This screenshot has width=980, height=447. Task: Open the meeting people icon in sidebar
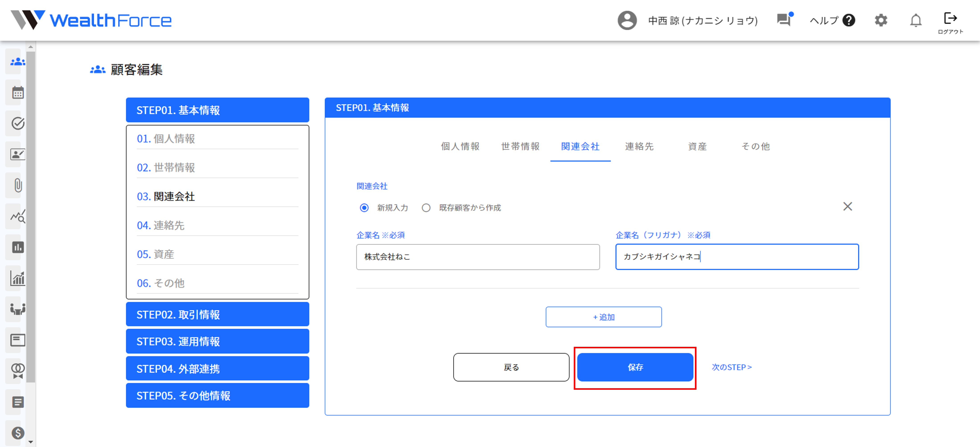(18, 309)
